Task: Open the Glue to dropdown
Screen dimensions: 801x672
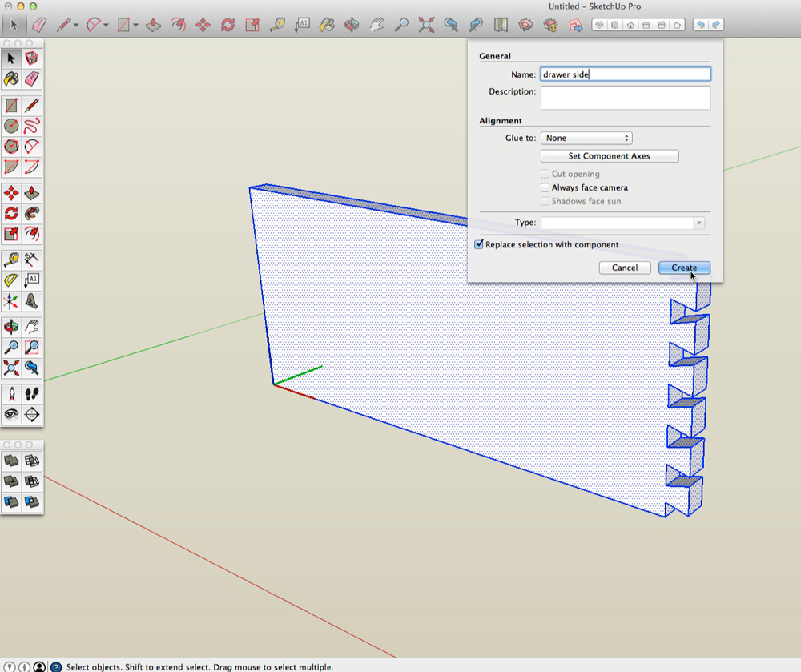Action: [x=586, y=138]
